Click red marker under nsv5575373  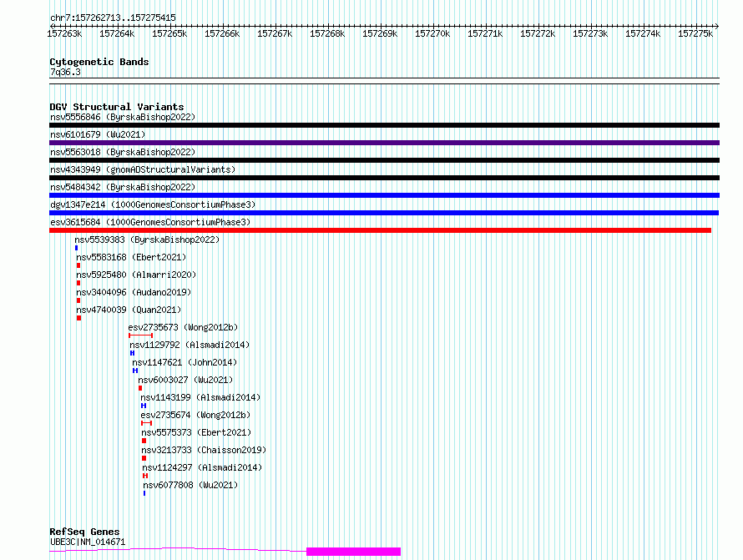tap(144, 441)
